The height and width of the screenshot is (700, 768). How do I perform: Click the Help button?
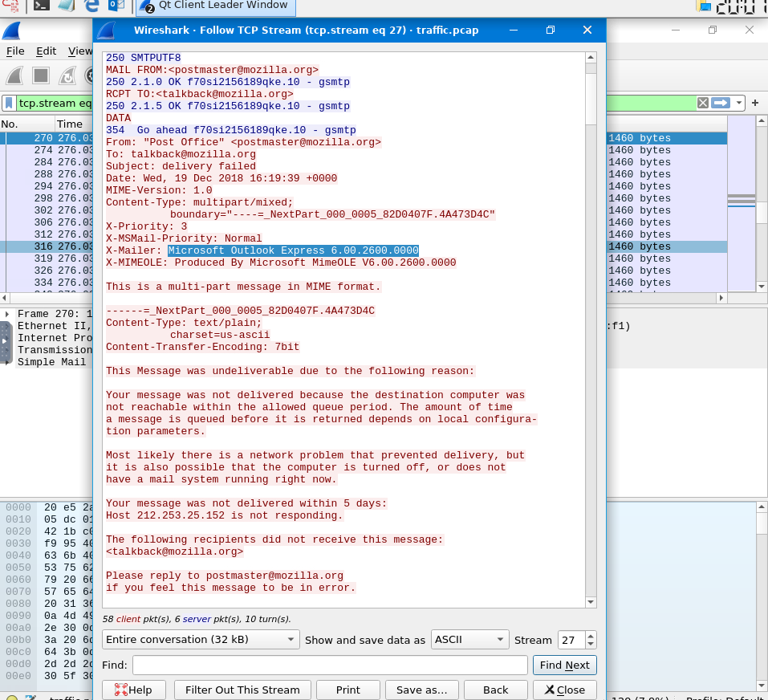pos(134,690)
